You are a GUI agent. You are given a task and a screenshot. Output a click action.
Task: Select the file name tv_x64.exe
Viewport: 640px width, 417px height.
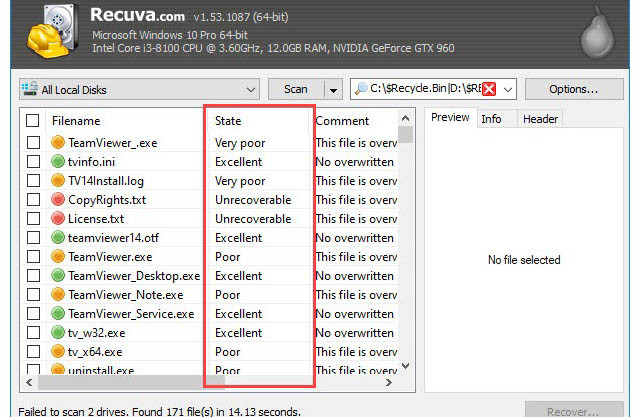point(95,352)
